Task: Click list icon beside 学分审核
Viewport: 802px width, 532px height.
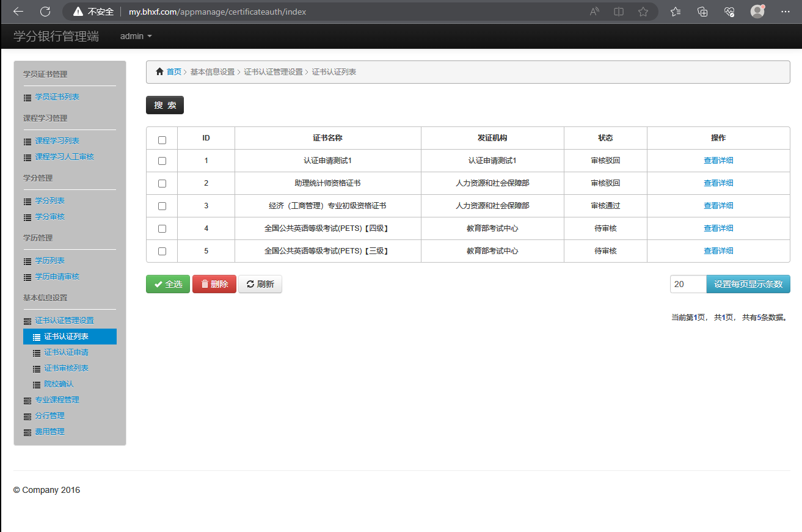Action: (x=27, y=217)
